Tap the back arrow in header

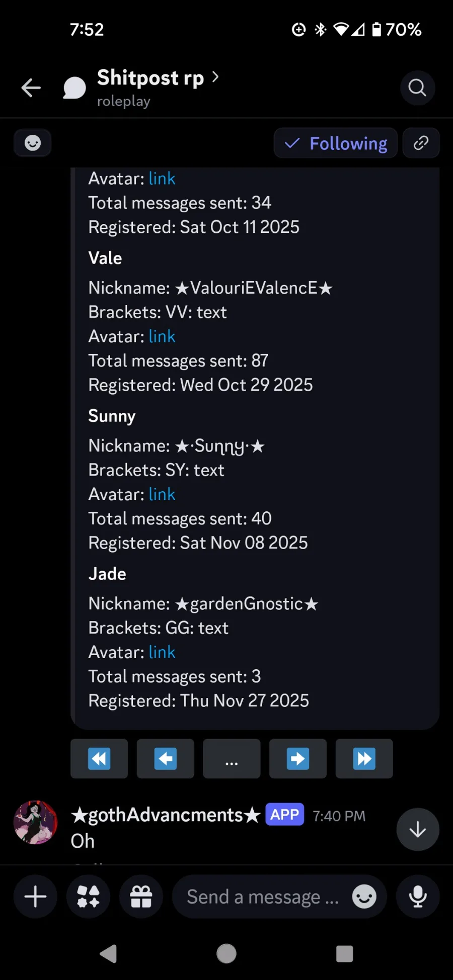31,88
